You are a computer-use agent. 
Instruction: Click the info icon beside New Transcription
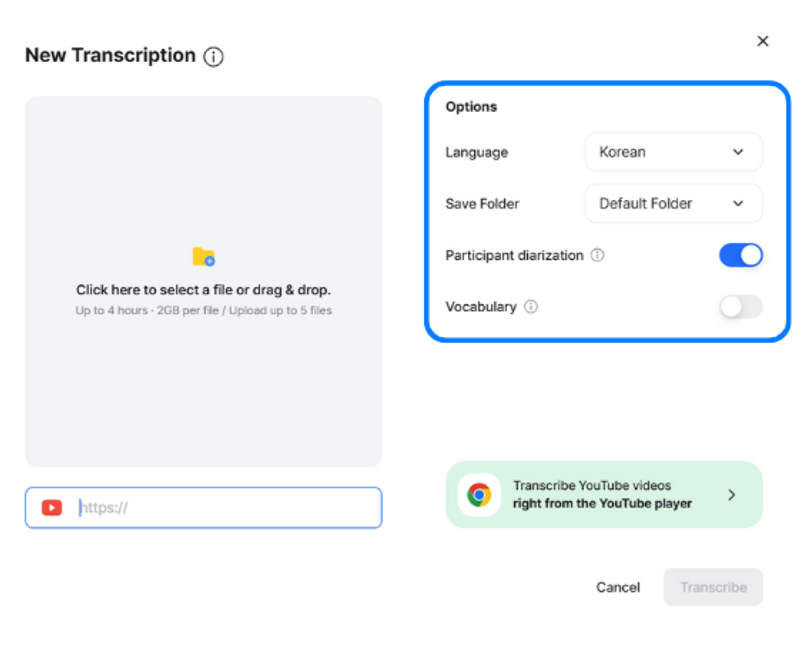(x=213, y=56)
